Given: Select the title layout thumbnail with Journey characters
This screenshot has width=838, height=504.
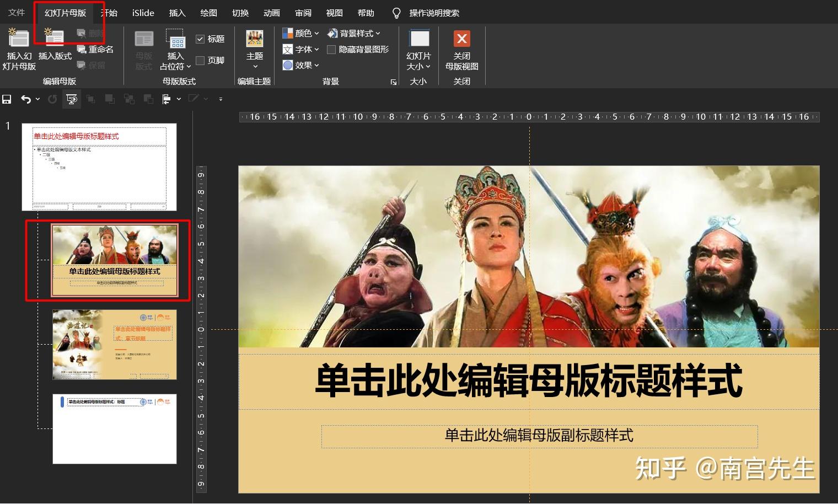Looking at the screenshot, I should point(115,260).
